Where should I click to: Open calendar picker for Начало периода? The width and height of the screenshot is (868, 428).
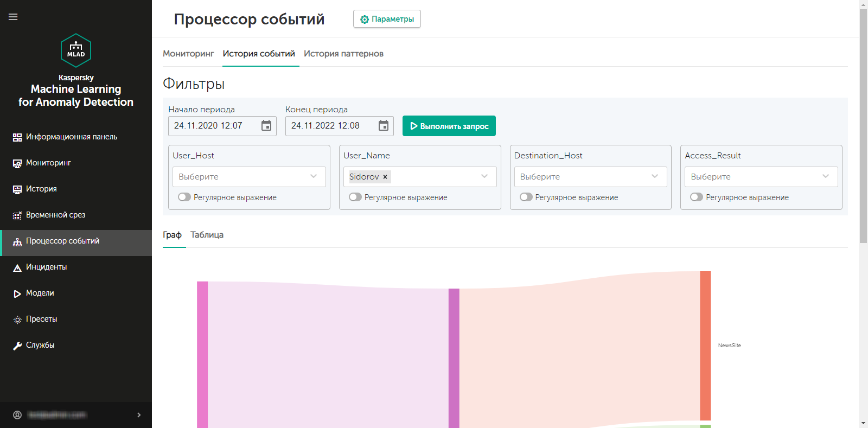(x=266, y=126)
